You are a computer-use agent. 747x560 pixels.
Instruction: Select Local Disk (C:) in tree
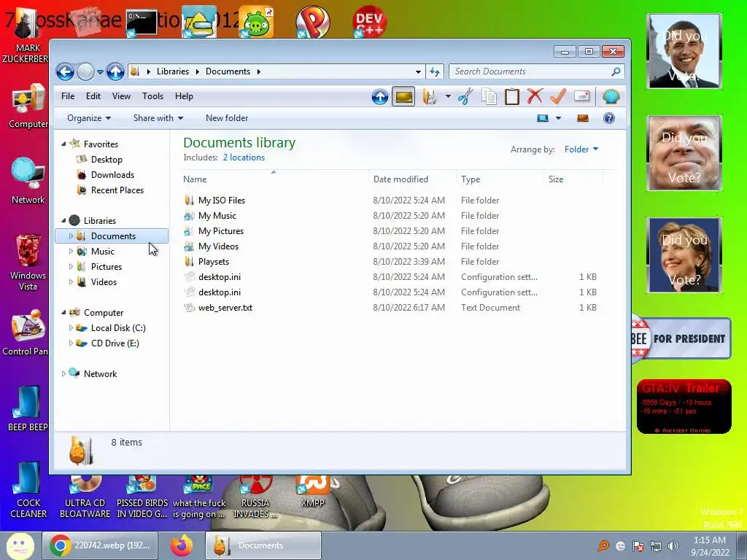tap(118, 328)
